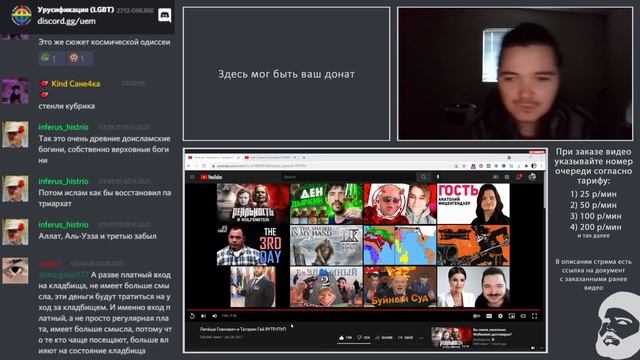The image size is (640, 360).
Task: Click the next video button in the player
Action: coord(203,316)
